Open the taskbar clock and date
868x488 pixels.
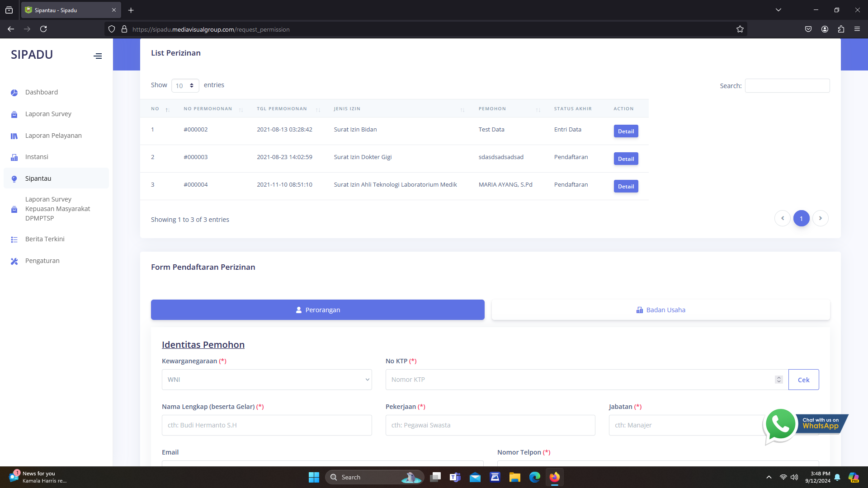click(817, 477)
